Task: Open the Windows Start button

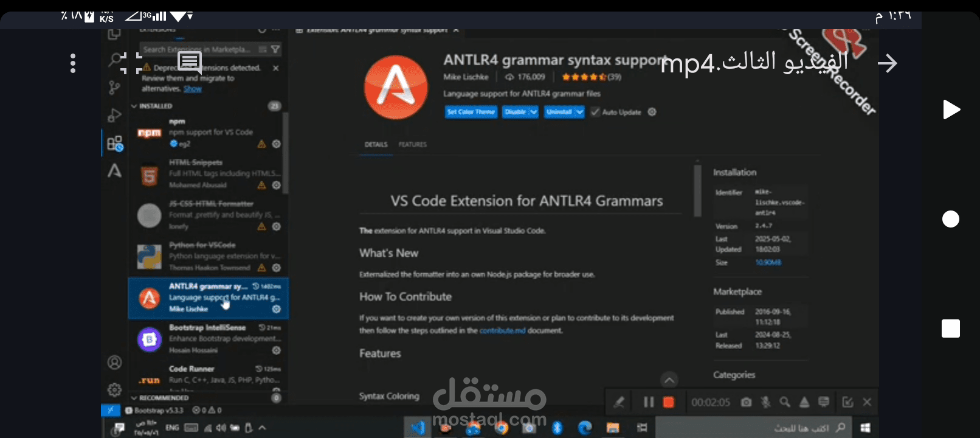Action: [865, 428]
